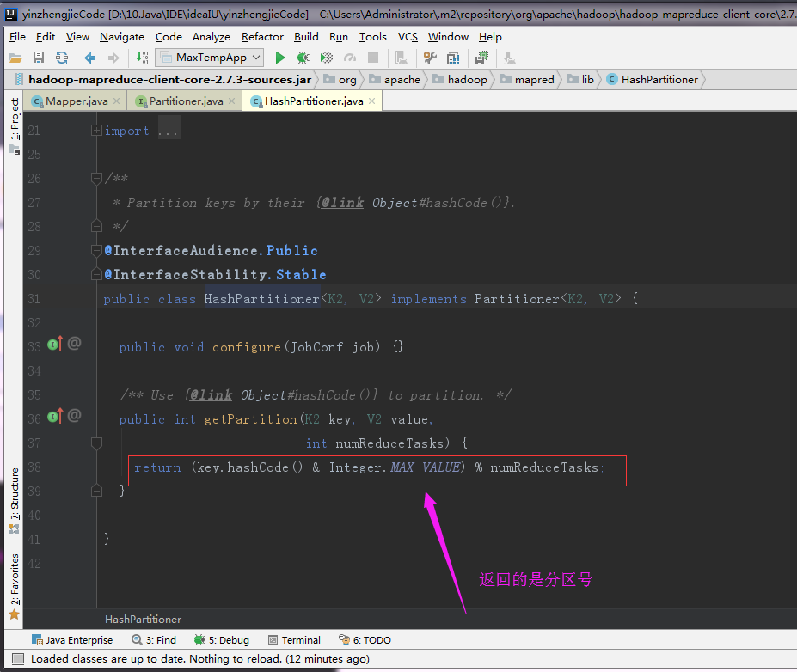Open Project Structure icon
The image size is (797, 672).
(x=453, y=58)
